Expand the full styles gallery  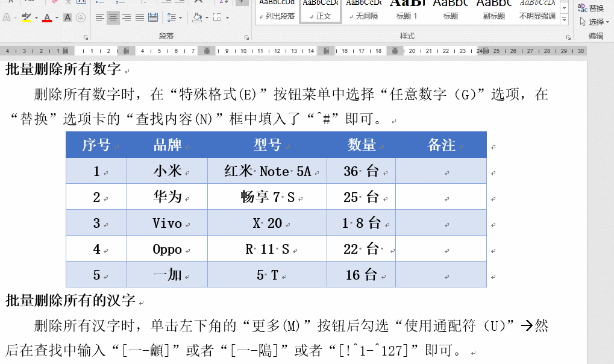tap(564, 19)
